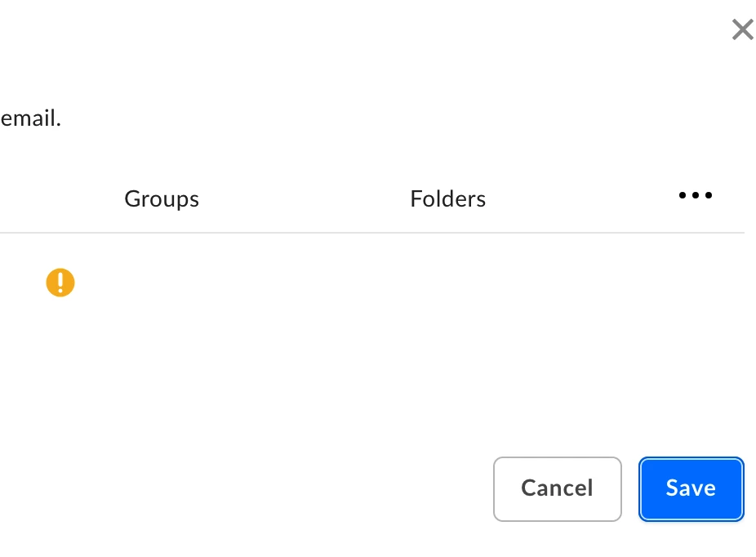
Task: Click the Cancel button
Action: coord(558,489)
